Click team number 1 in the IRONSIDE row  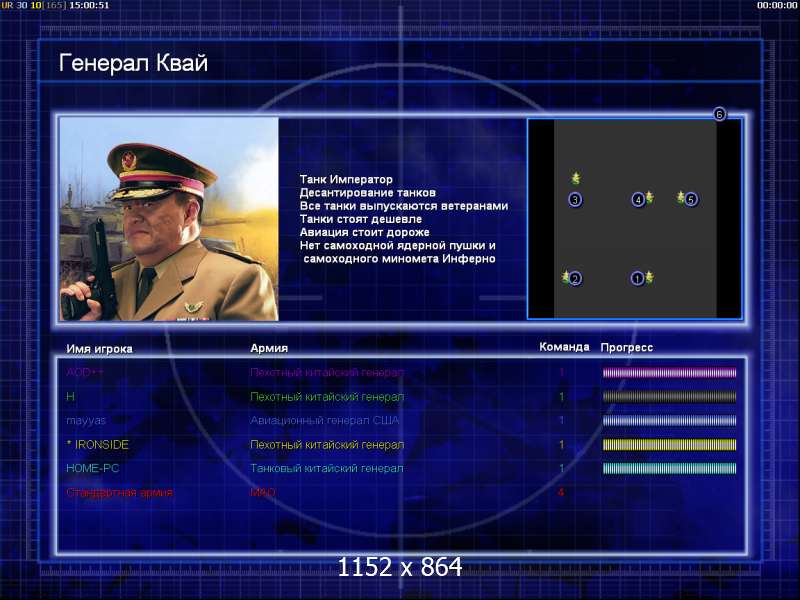[x=562, y=444]
